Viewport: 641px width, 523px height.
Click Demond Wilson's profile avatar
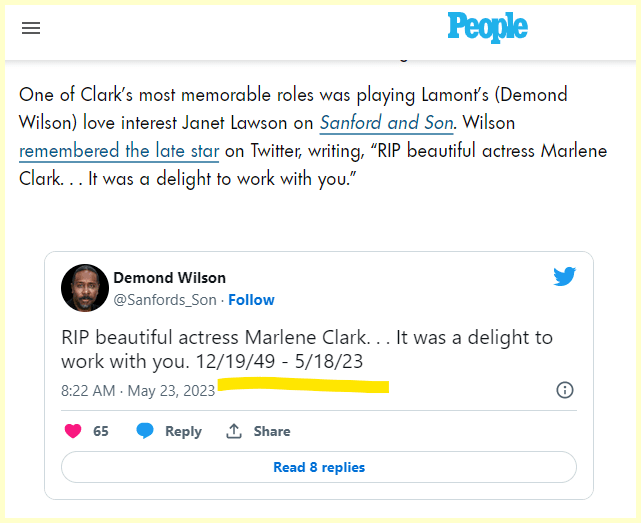pos(84,288)
